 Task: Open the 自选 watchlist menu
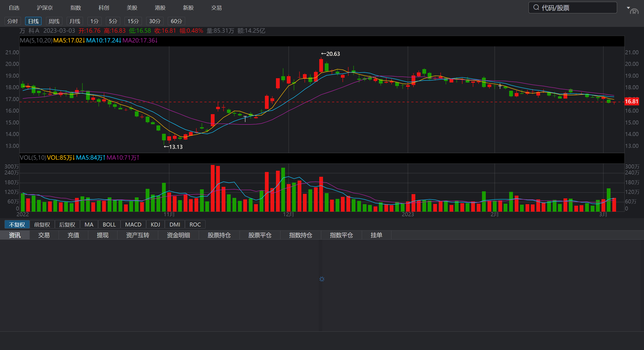click(x=14, y=8)
